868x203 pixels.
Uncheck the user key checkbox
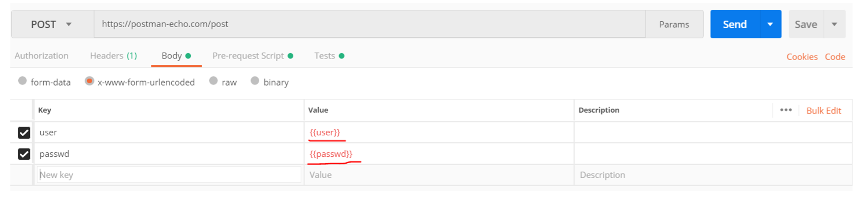coord(24,133)
